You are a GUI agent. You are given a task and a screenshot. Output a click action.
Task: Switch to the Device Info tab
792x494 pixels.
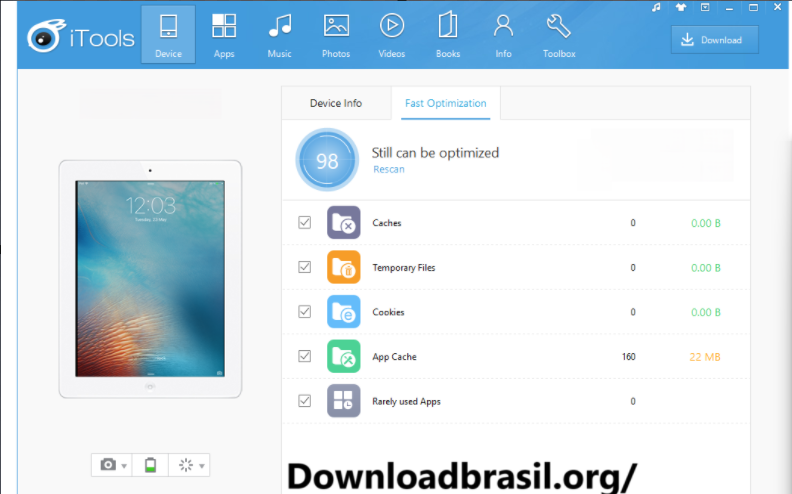click(x=336, y=103)
